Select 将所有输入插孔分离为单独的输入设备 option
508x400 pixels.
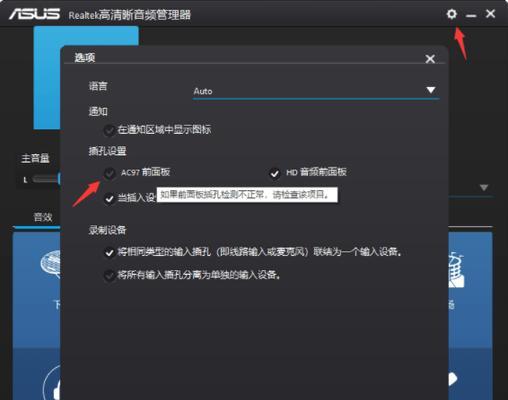[109, 275]
